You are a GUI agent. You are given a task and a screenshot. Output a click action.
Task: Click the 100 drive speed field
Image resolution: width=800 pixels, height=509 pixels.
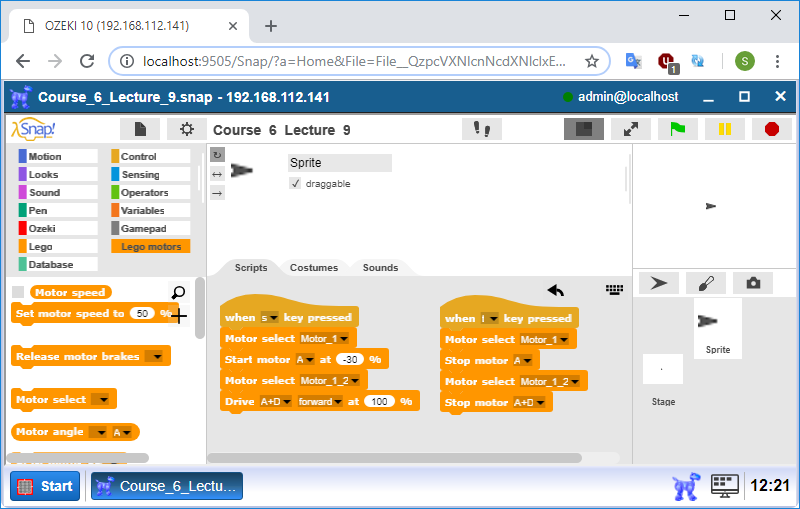pyautogui.click(x=379, y=401)
